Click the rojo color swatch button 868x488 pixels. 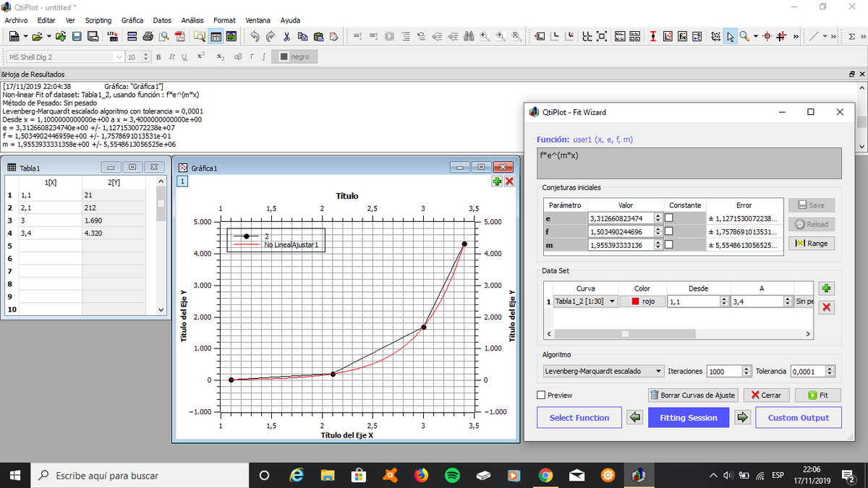coord(642,301)
